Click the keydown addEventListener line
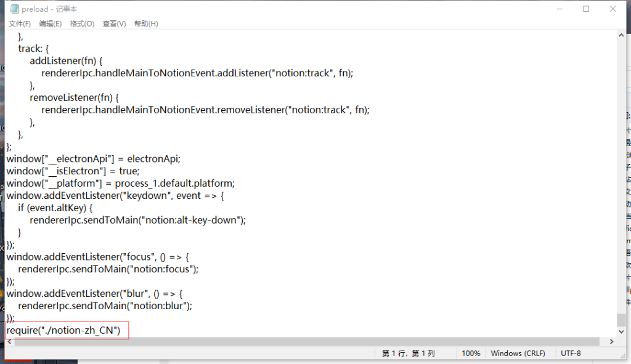The image size is (631, 364). point(115,195)
